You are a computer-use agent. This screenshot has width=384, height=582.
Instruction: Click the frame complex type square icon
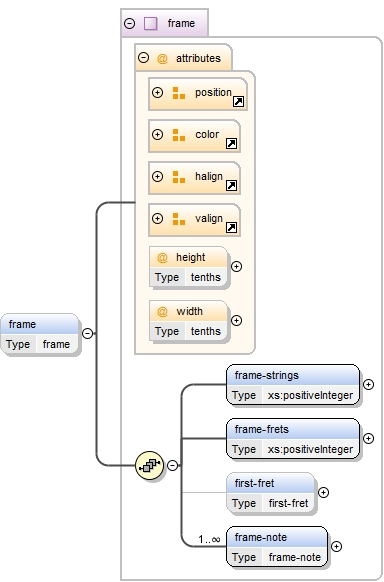pos(150,24)
